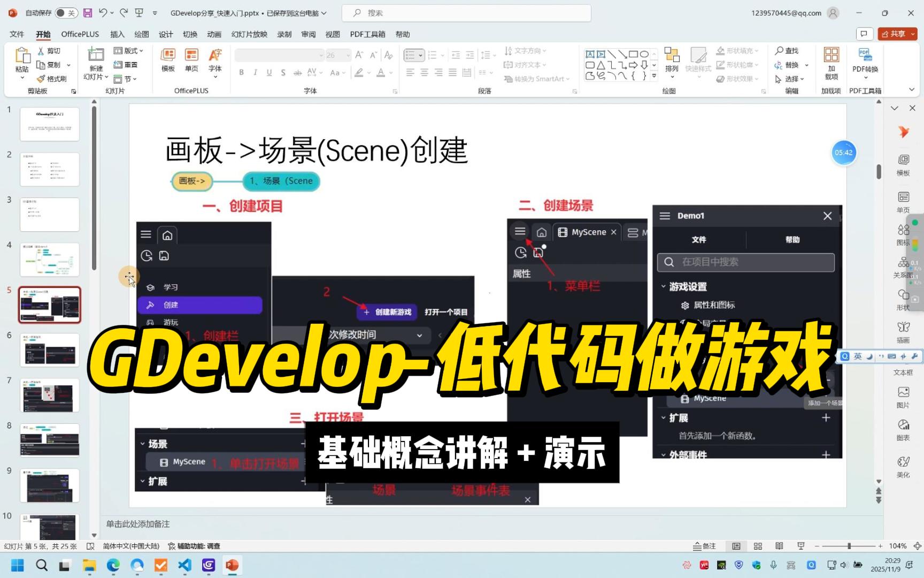This screenshot has height=578, width=924.
Task: Click 新建幻灯片 new slide icon
Action: (96, 55)
